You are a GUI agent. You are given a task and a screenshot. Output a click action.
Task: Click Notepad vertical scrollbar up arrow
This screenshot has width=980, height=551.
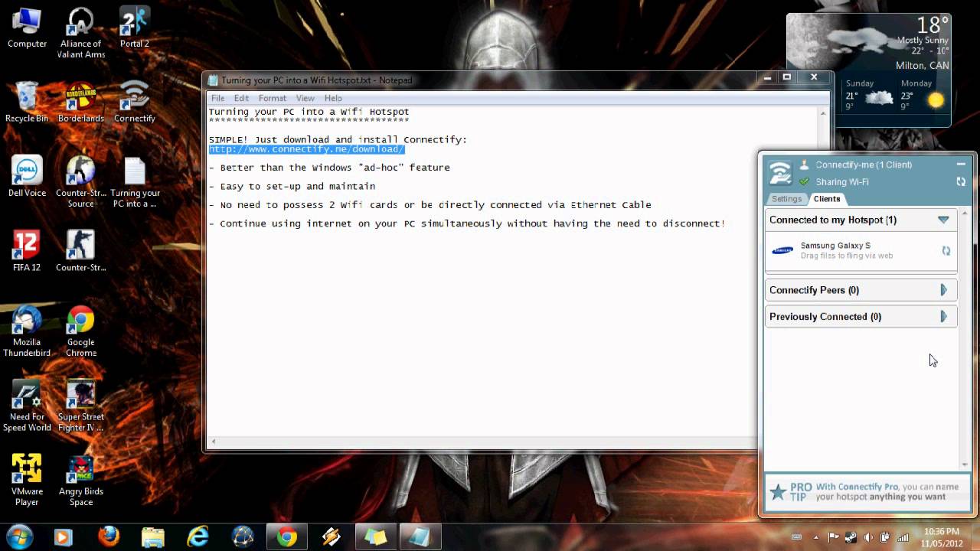click(x=824, y=113)
